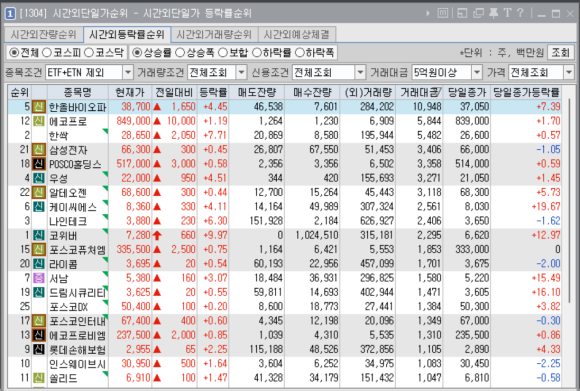This screenshot has width=580, height=391.
Task: Click the black badge icon beside 롯데손해보험
Action: click(39, 349)
